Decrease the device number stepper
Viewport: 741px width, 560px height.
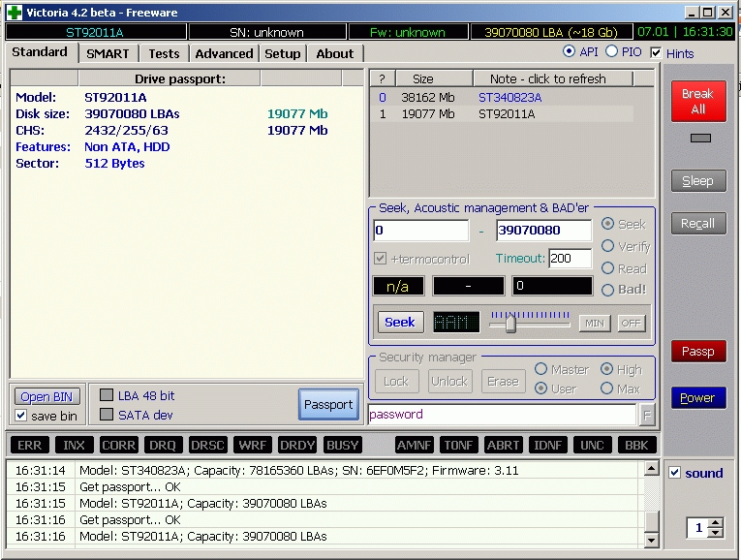tap(716, 533)
